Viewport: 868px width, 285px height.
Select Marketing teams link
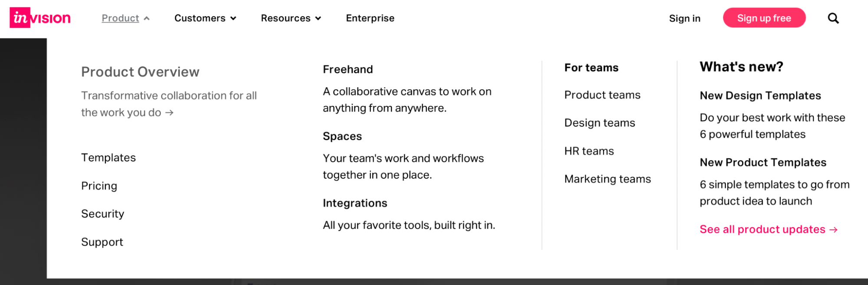pos(607,179)
